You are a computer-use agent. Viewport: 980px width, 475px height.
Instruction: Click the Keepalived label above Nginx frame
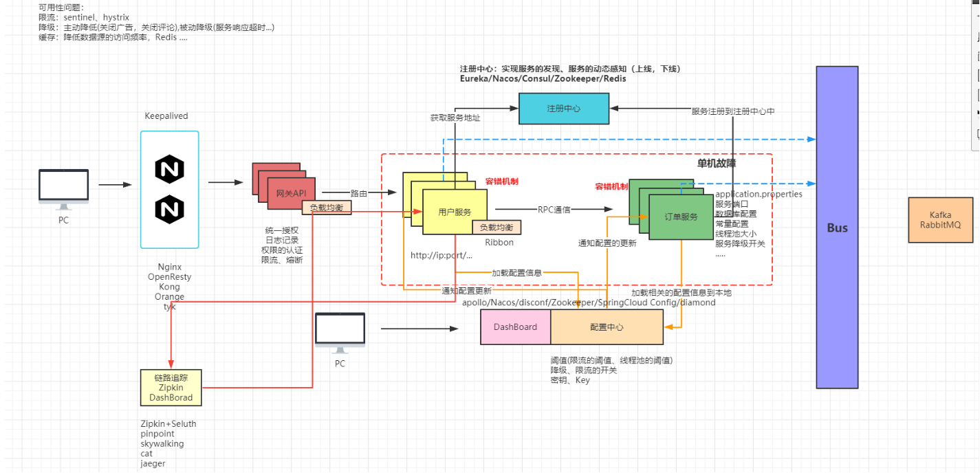pyautogui.click(x=166, y=116)
